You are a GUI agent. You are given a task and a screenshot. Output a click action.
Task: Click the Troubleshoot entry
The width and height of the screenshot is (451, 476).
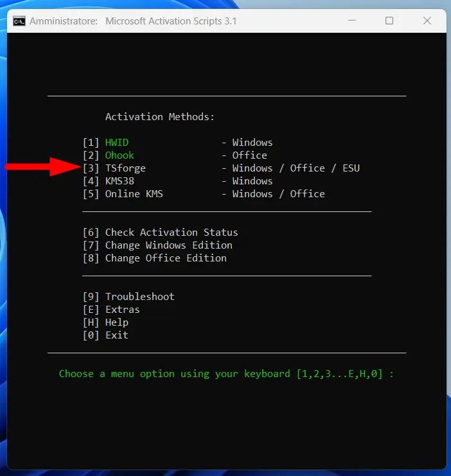pyautogui.click(x=139, y=297)
